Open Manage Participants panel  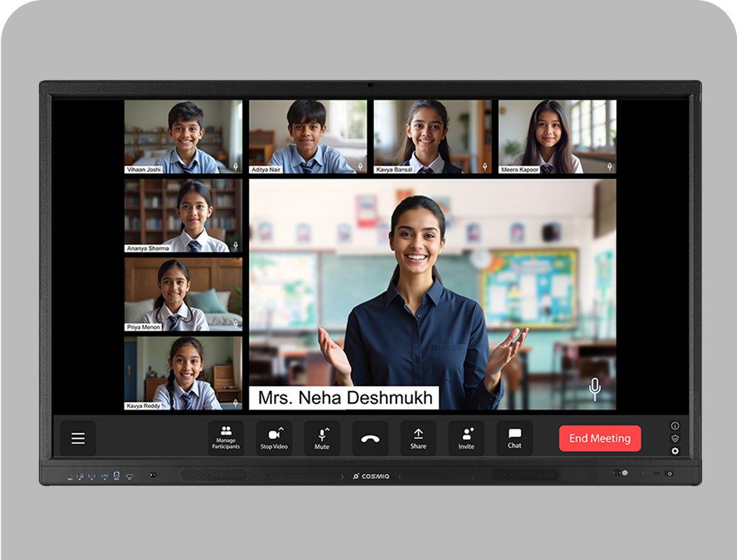click(226, 438)
